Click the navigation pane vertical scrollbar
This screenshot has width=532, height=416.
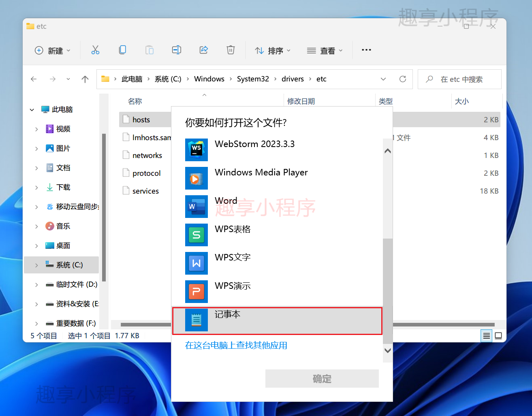coord(104,207)
